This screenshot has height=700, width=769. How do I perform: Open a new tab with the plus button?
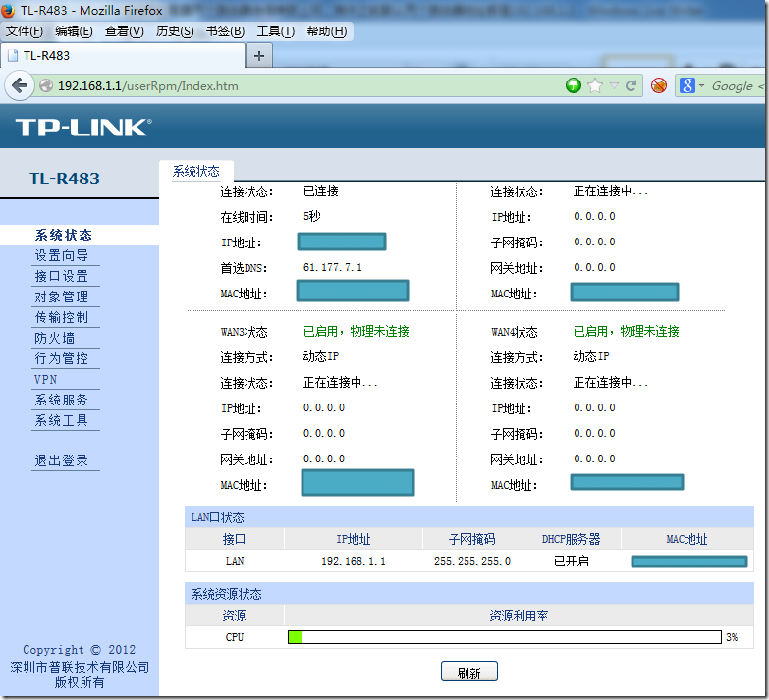259,56
